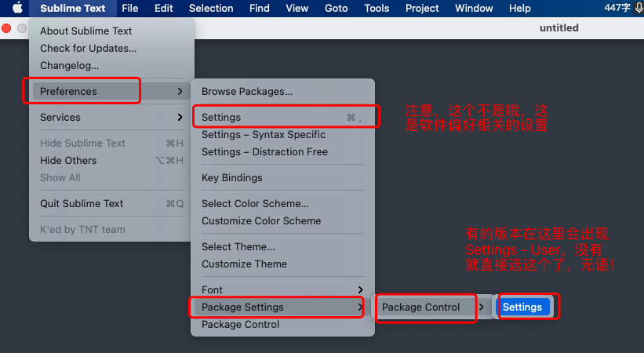
Task: Expand the Font submenu
Action: [282, 289]
